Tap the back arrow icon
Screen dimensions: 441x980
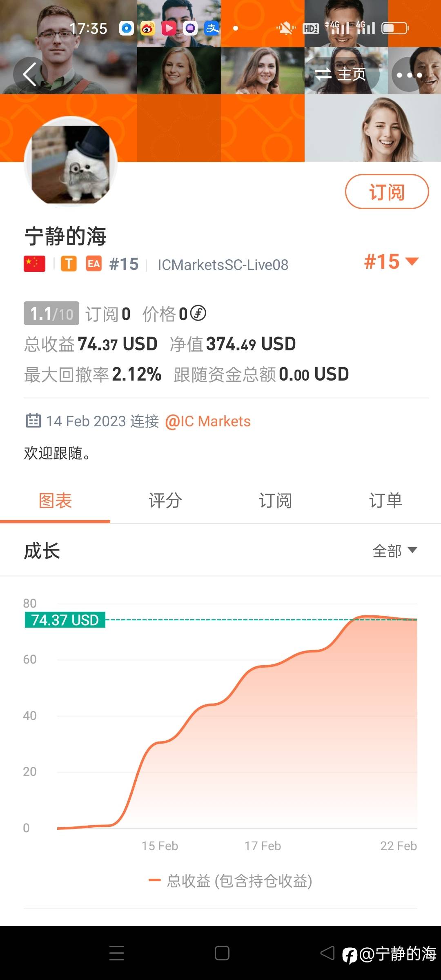(30, 74)
